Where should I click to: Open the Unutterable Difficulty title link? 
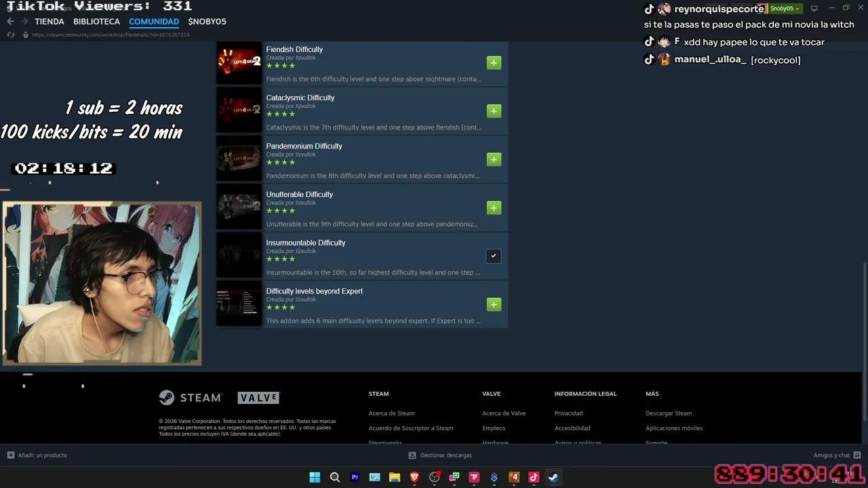[x=299, y=195]
